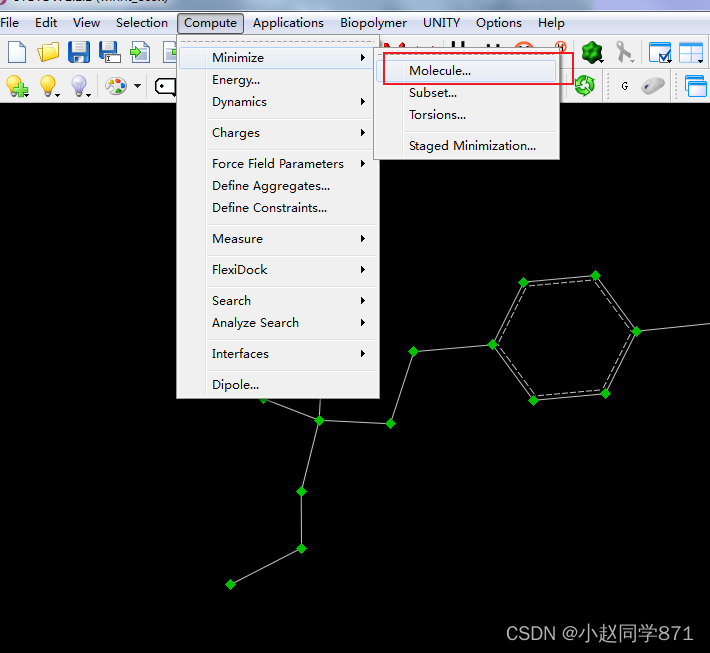Screen dimensions: 710x653
Task: Expand the Analyze Search submenu arrow
Action: [363, 322]
